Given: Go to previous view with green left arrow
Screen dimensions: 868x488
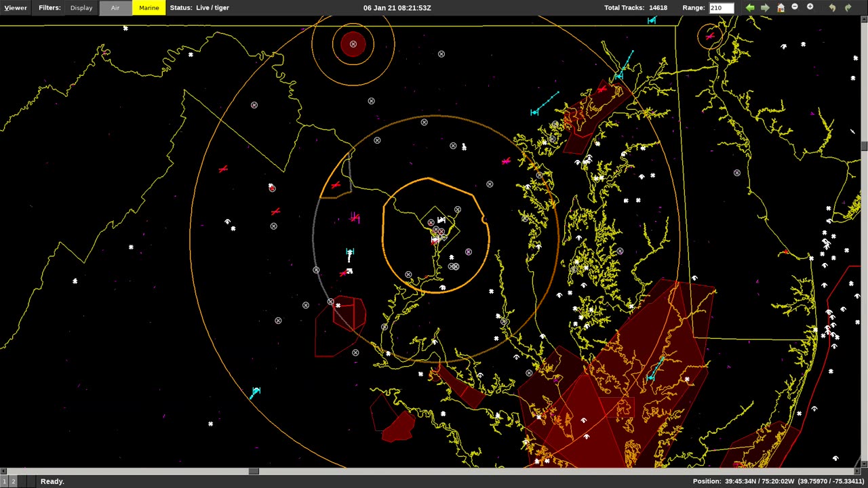Looking at the screenshot, I should 750,7.
